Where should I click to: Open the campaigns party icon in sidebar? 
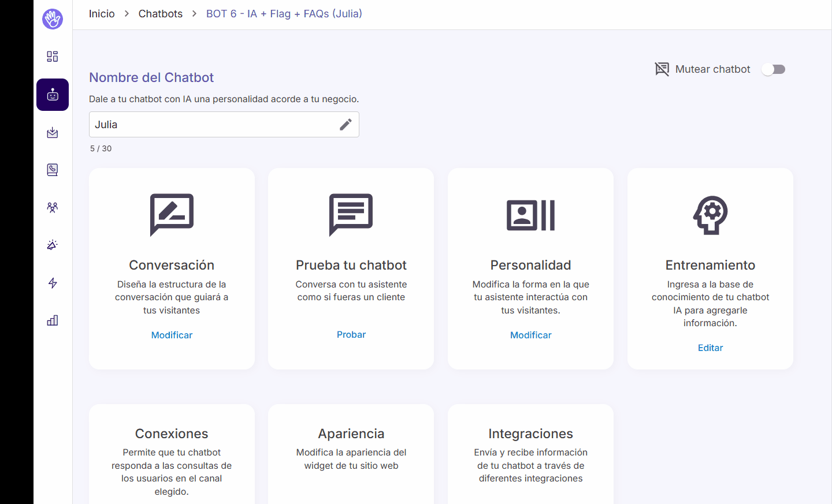coord(52,245)
